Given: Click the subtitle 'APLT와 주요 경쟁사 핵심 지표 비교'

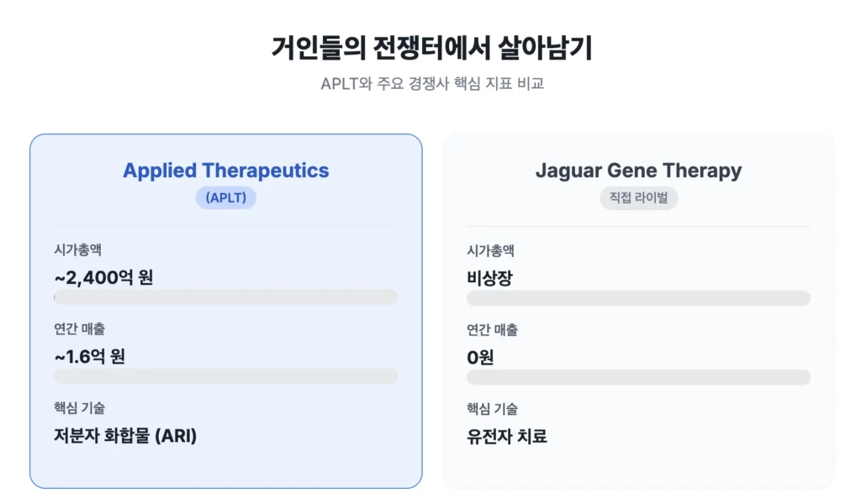Looking at the screenshot, I should pyautogui.click(x=430, y=85).
